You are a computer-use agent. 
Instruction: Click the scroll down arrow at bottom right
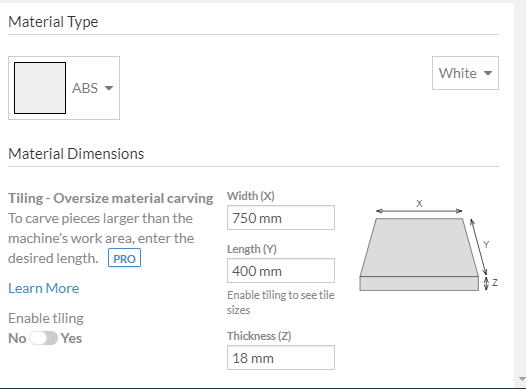[x=522, y=379]
